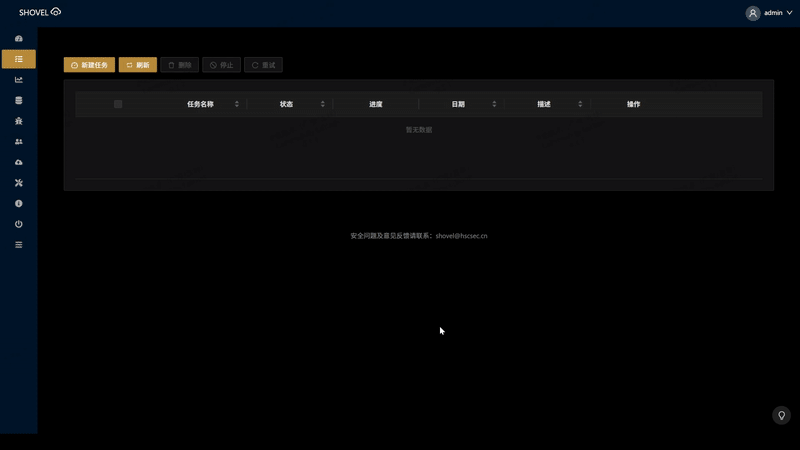Toggle the hamburger menu icon at sidebar bottom
This screenshot has height=450, width=800.
tap(19, 245)
